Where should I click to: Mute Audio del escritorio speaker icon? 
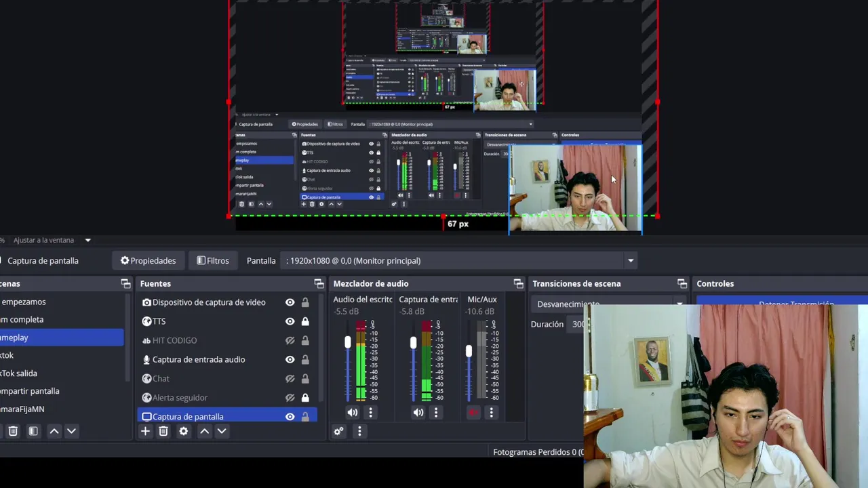[x=352, y=412]
